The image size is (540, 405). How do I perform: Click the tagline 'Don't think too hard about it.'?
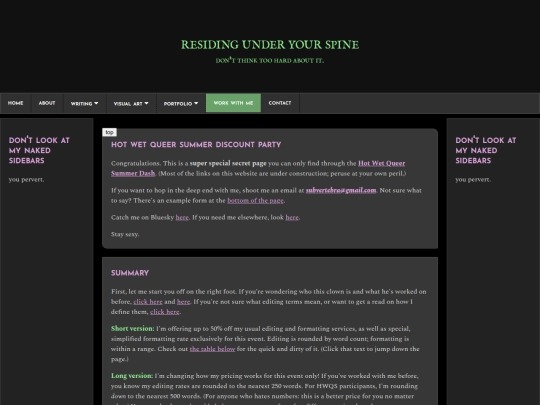[x=270, y=61]
